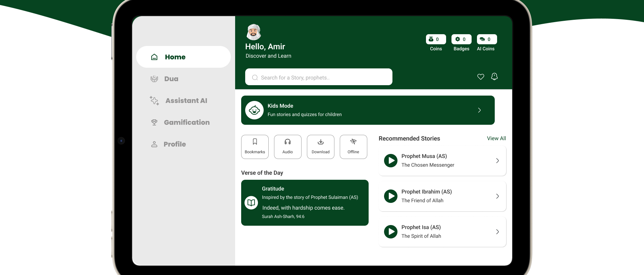Click the Recommended Stories heading
Viewport: 644px width, 275px height.
click(409, 139)
